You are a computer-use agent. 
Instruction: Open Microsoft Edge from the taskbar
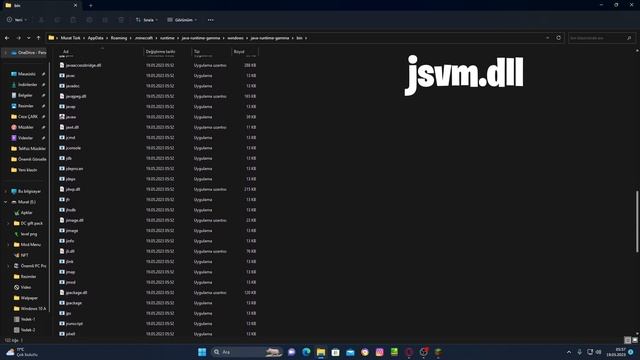coord(306,352)
